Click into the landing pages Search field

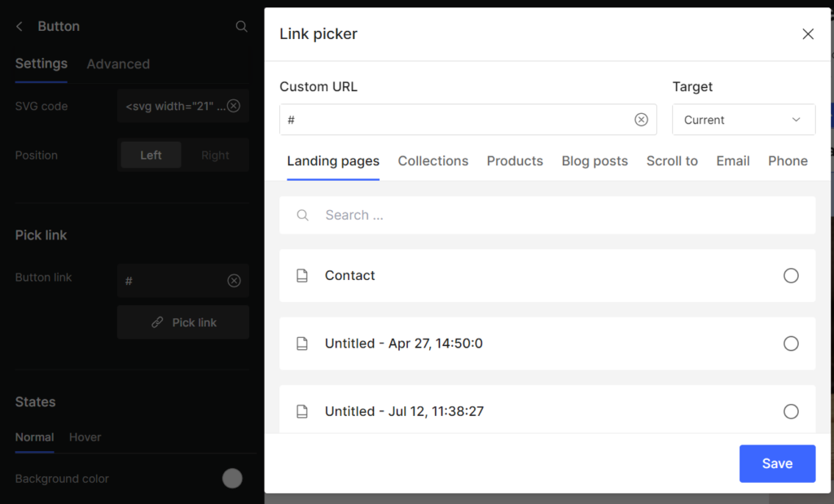click(554, 216)
